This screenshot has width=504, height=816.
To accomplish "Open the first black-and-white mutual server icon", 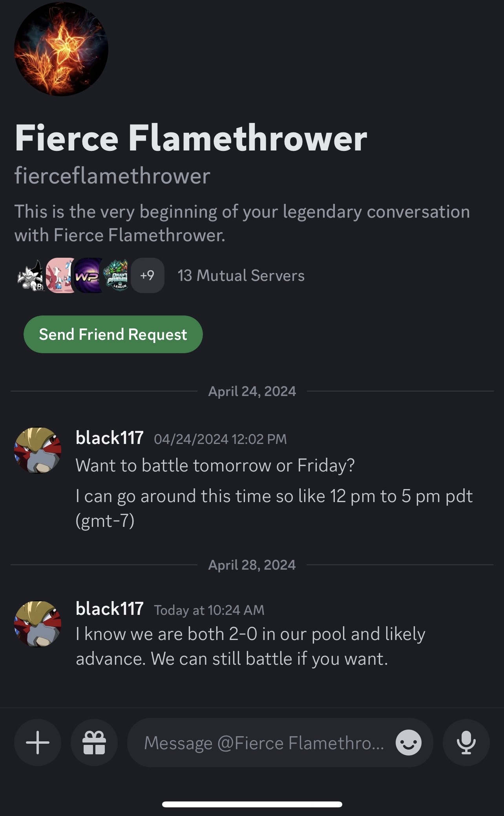I will tap(31, 275).
